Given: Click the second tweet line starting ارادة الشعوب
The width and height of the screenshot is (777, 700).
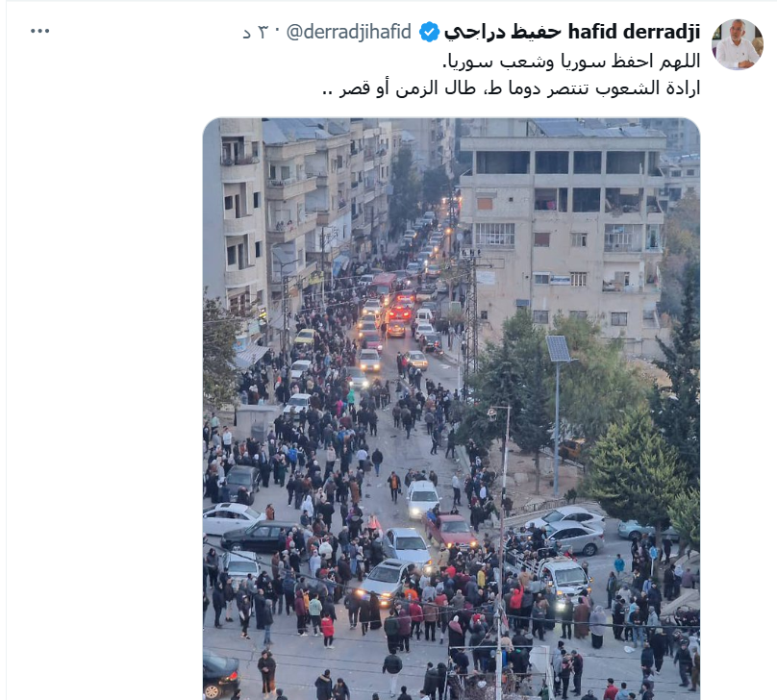Looking at the screenshot, I should (x=511, y=88).
